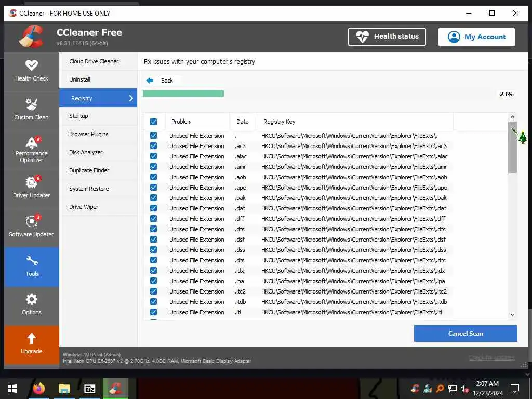Select the .itl data cell

238,312
